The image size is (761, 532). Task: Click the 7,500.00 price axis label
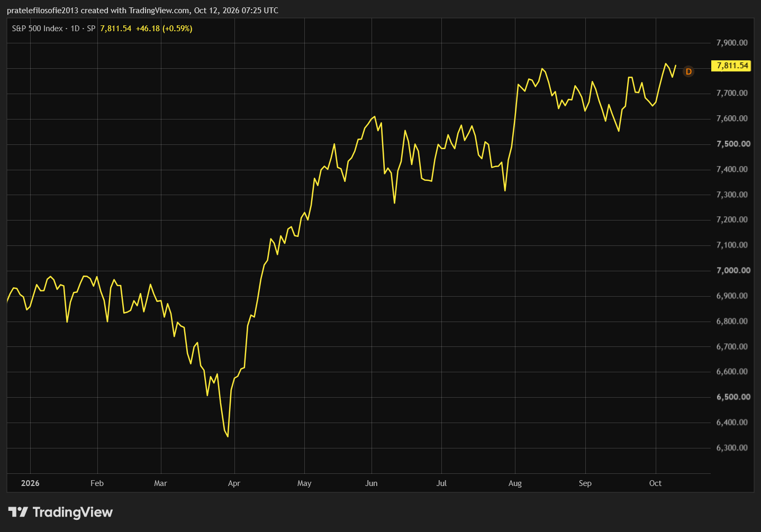(733, 144)
